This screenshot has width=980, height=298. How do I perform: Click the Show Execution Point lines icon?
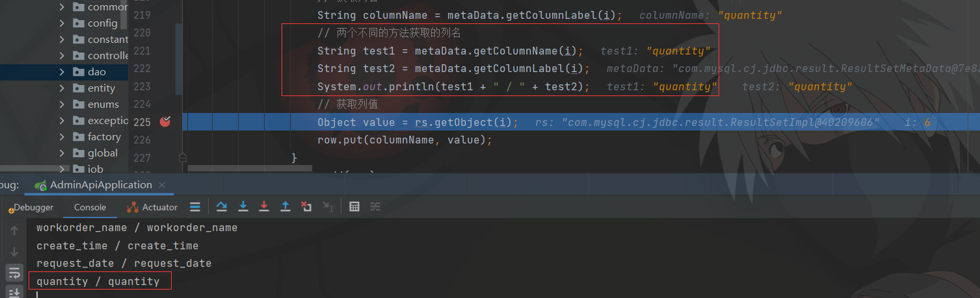(x=194, y=207)
